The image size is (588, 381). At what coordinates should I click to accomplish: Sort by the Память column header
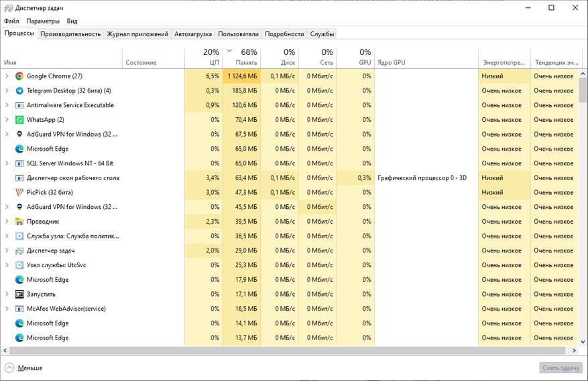tap(245, 58)
